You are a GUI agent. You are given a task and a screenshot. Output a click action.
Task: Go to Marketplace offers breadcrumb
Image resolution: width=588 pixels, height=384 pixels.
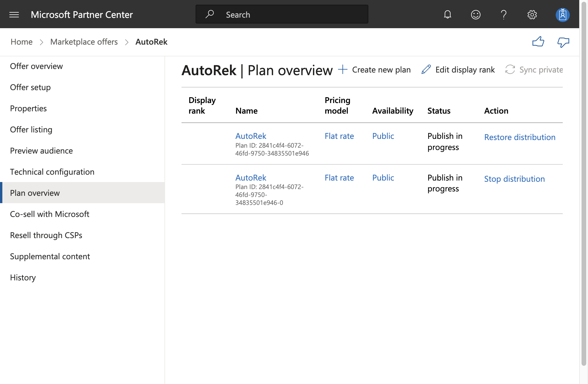[84, 42]
